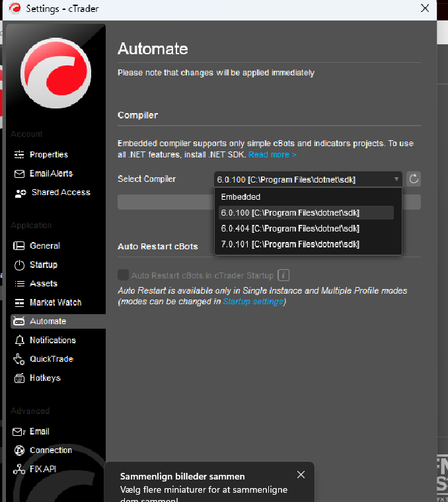Click the Compiler section heading
Viewport: 448px width, 502px height.
click(x=138, y=115)
